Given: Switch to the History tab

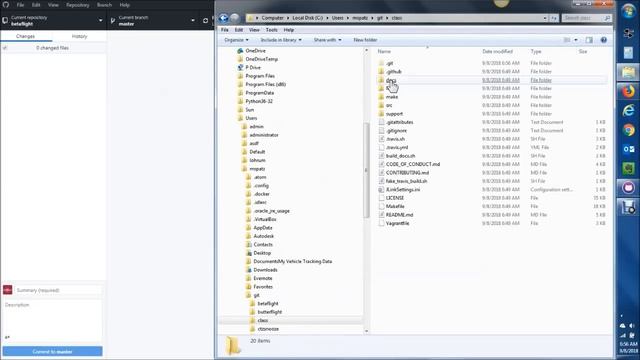Looking at the screenshot, I should coord(80,36).
